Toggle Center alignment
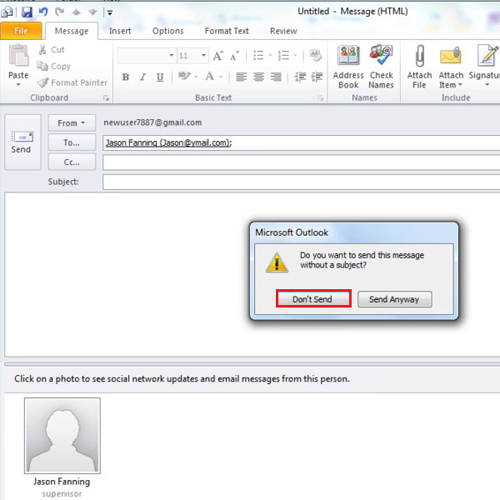 (x=258, y=77)
